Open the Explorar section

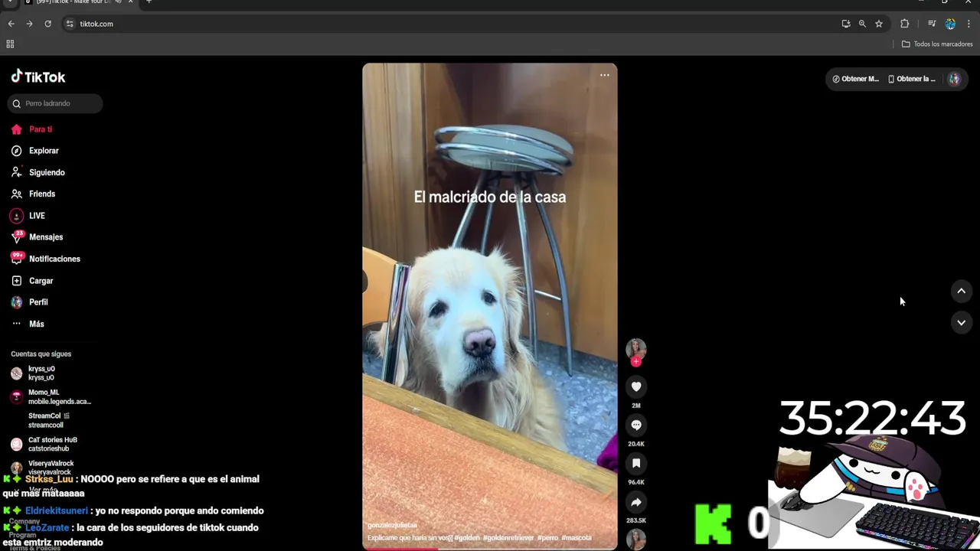pos(35,151)
